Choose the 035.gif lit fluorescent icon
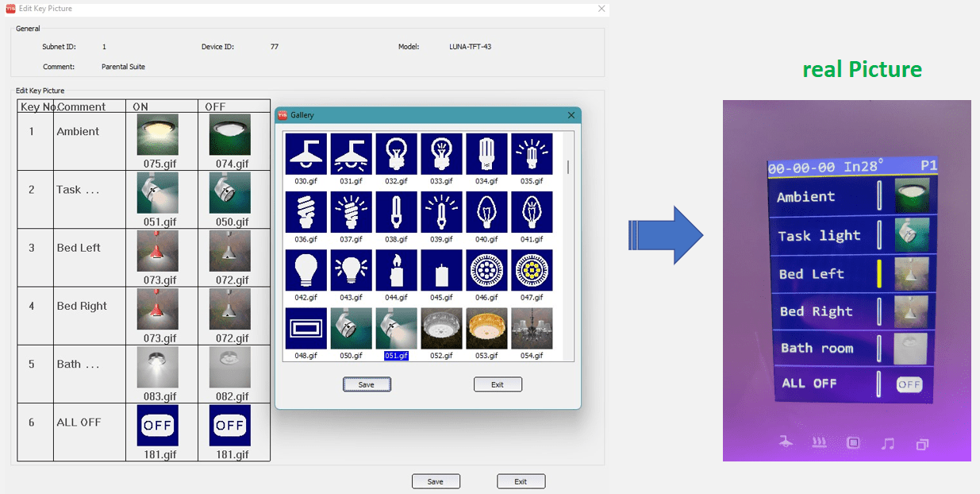 (532, 153)
